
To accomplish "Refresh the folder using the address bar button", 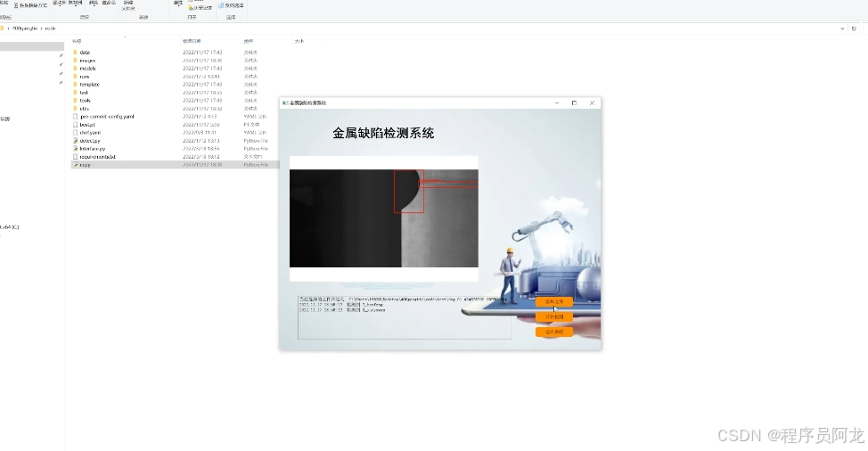I will (x=854, y=29).
